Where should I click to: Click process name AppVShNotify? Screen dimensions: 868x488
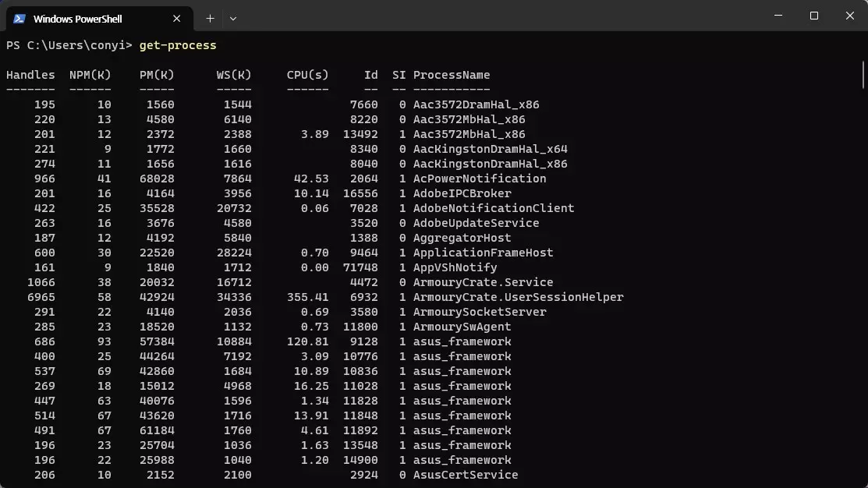[x=455, y=268]
